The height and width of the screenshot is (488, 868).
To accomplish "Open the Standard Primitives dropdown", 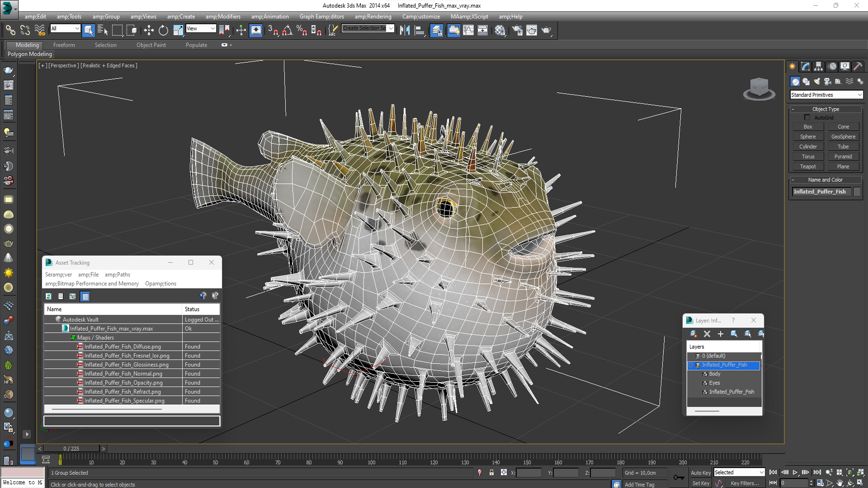I will (x=826, y=95).
